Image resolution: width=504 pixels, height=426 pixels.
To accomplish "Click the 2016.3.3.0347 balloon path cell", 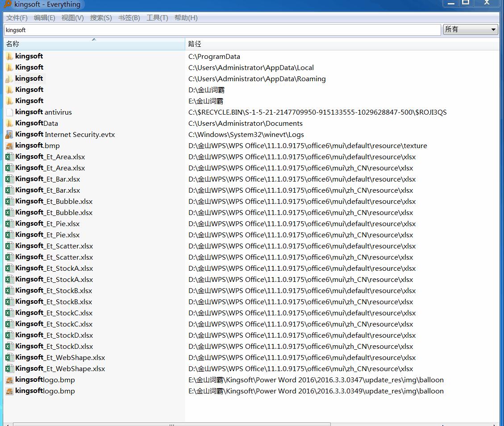I will (316, 380).
